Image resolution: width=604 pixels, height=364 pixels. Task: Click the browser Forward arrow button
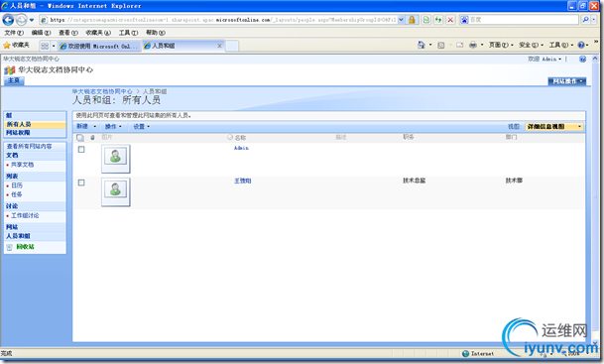tap(21, 19)
